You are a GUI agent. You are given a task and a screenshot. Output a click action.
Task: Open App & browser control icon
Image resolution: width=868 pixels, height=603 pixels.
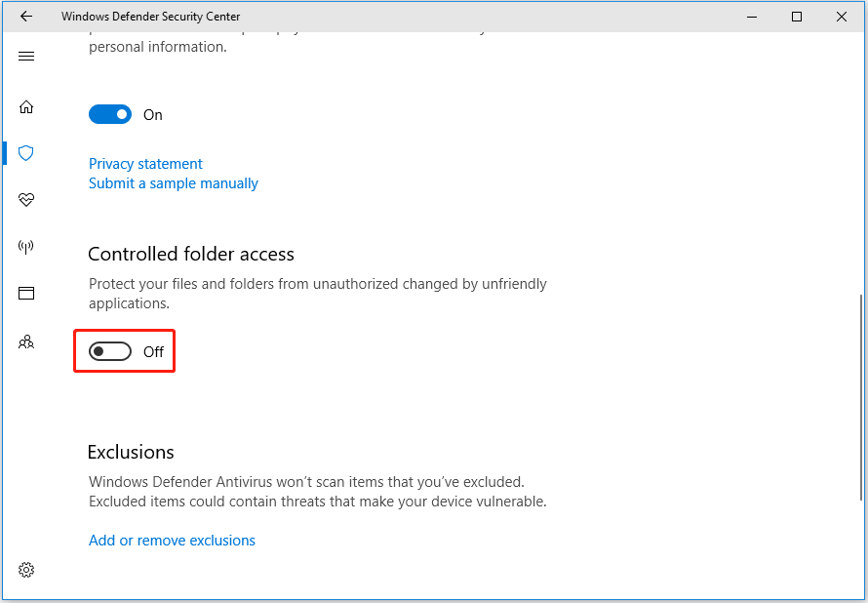click(26, 294)
